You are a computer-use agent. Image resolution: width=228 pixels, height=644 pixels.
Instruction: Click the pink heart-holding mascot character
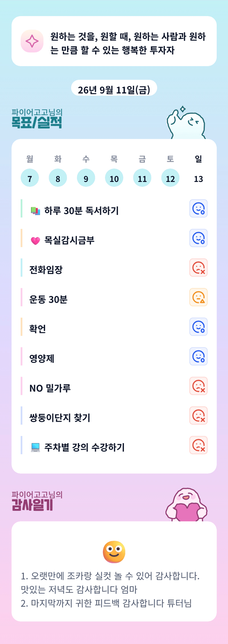[186, 504]
